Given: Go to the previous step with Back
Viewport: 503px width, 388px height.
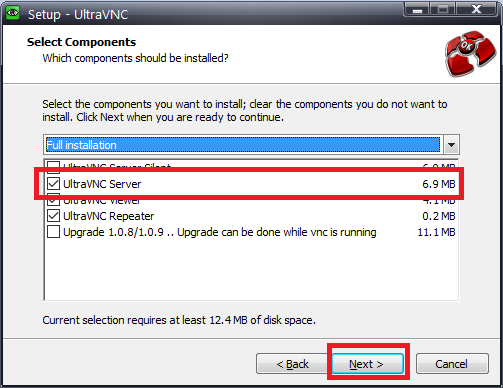Looking at the screenshot, I should 292,364.
